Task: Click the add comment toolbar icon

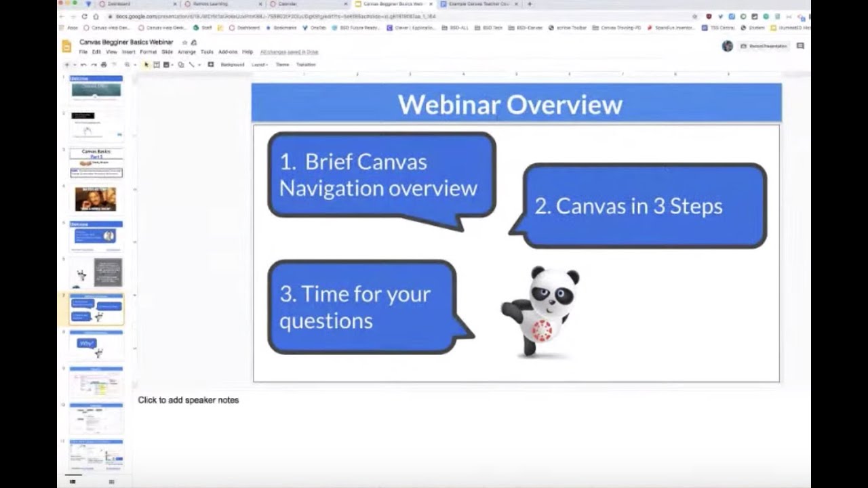Action: pos(210,64)
